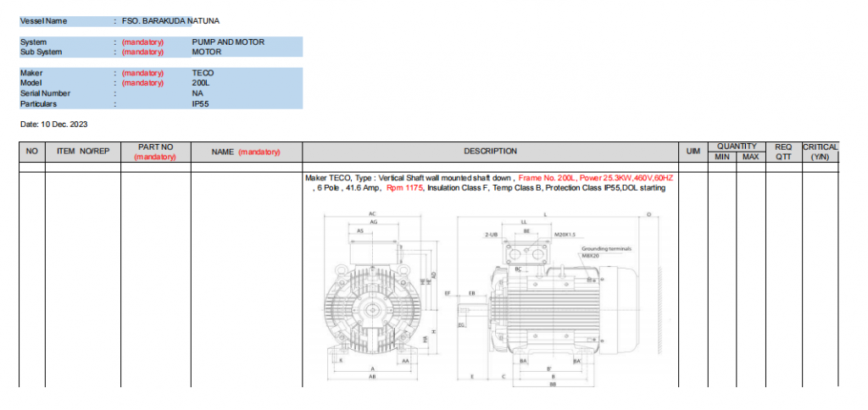
Task: Click the IP55 particulars value
Action: tap(202, 103)
